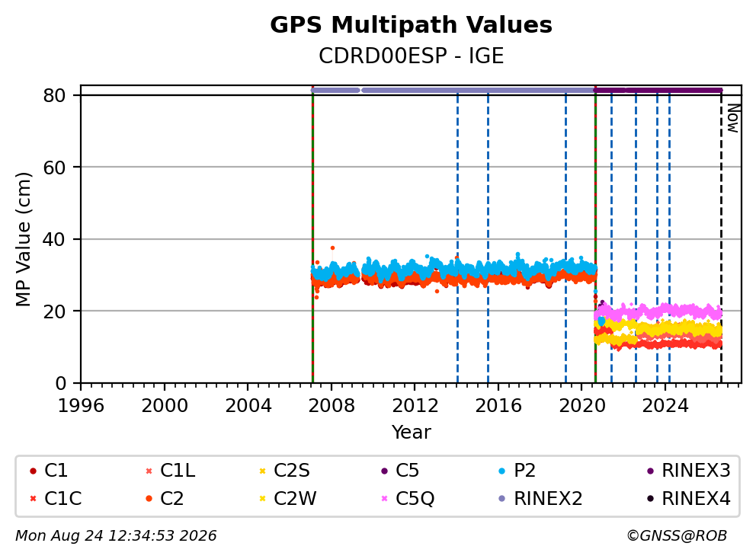
Task: Click the ©GNSS@ROB copyright text
Action: [x=677, y=535]
